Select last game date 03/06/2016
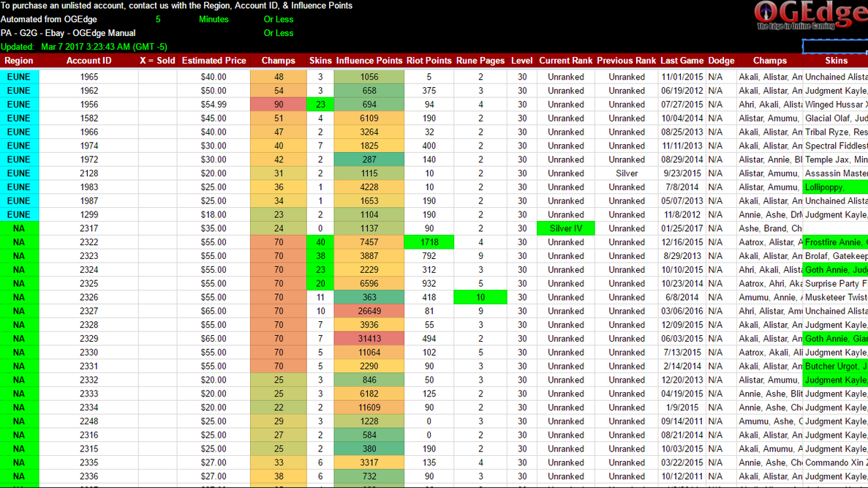 click(x=682, y=311)
